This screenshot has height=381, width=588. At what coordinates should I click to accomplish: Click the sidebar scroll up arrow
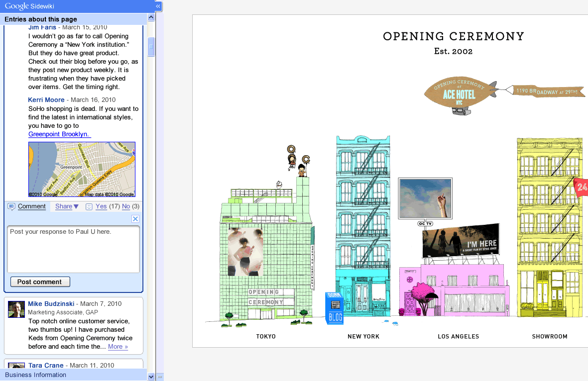151,17
